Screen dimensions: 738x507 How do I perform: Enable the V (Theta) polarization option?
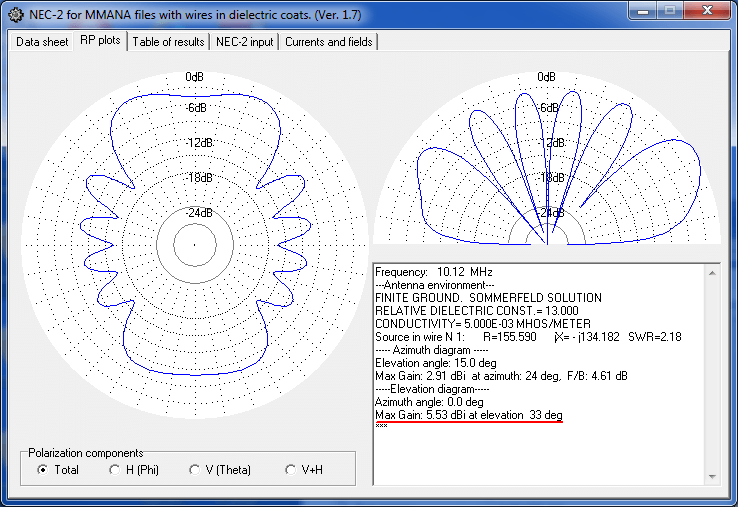194,470
